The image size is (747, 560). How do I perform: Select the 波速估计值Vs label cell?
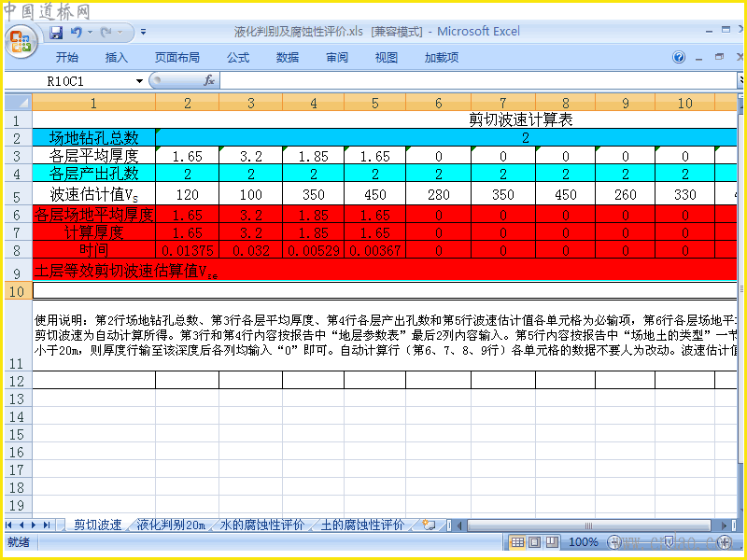click(x=94, y=194)
